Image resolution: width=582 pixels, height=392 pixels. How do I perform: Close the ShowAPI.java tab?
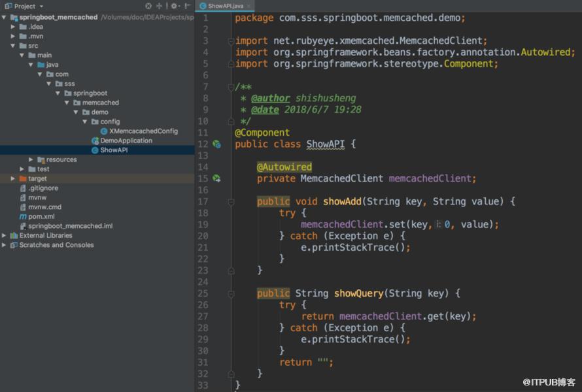pyautogui.click(x=249, y=6)
